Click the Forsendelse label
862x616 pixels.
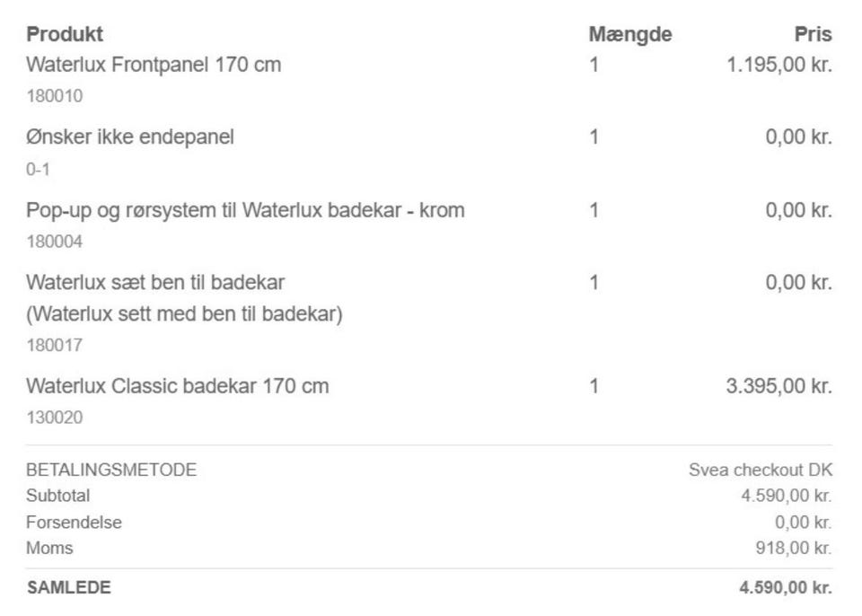[74, 522]
